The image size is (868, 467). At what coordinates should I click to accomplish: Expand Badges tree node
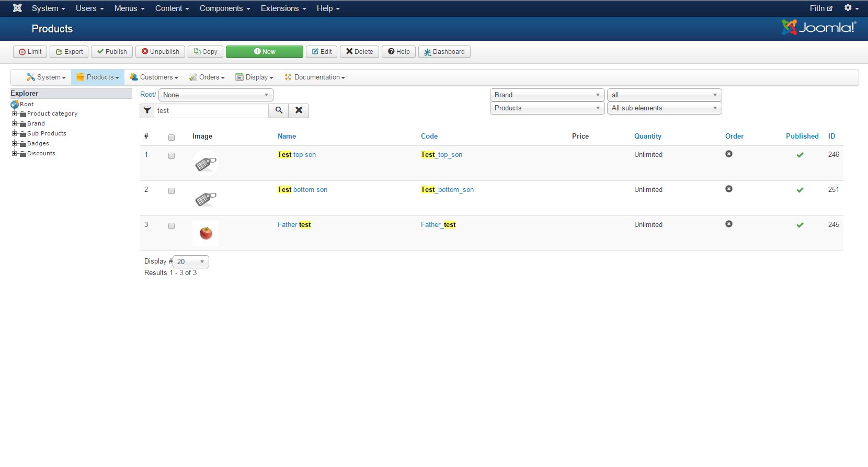click(x=14, y=143)
